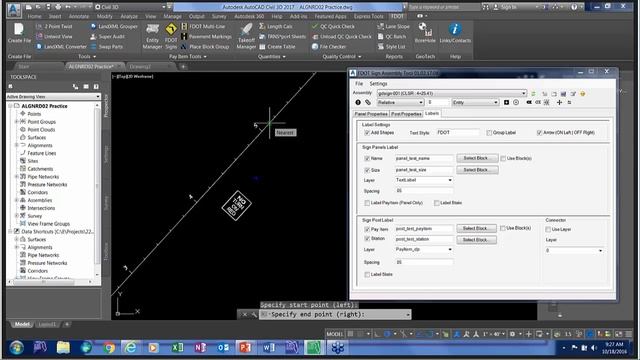Open the Sign Panels Layer dropdown (TextLabel)
The width and height of the screenshot is (640, 360).
(x=424, y=180)
